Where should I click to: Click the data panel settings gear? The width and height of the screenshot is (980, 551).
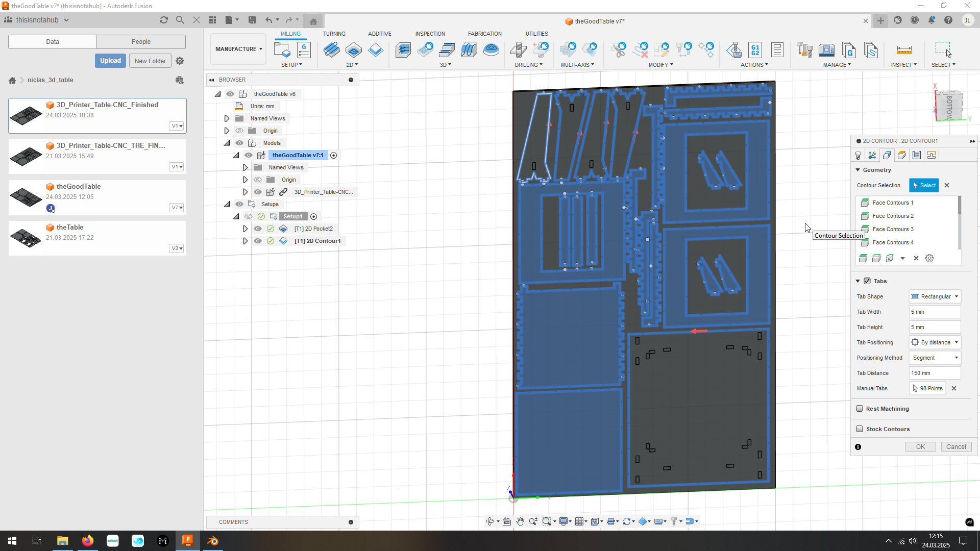pyautogui.click(x=180, y=61)
